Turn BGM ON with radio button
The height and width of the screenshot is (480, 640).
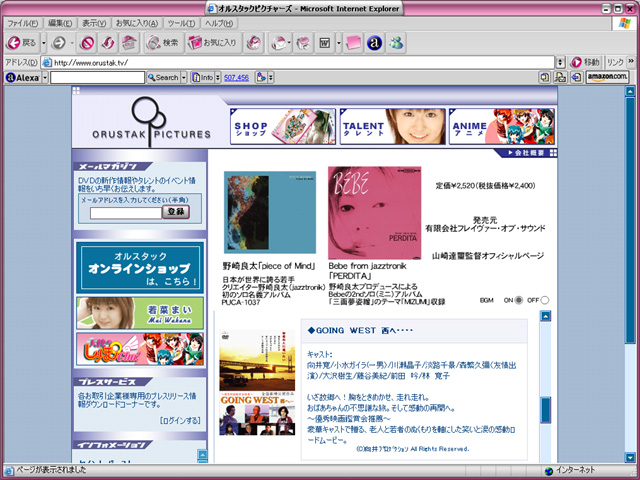(x=519, y=300)
